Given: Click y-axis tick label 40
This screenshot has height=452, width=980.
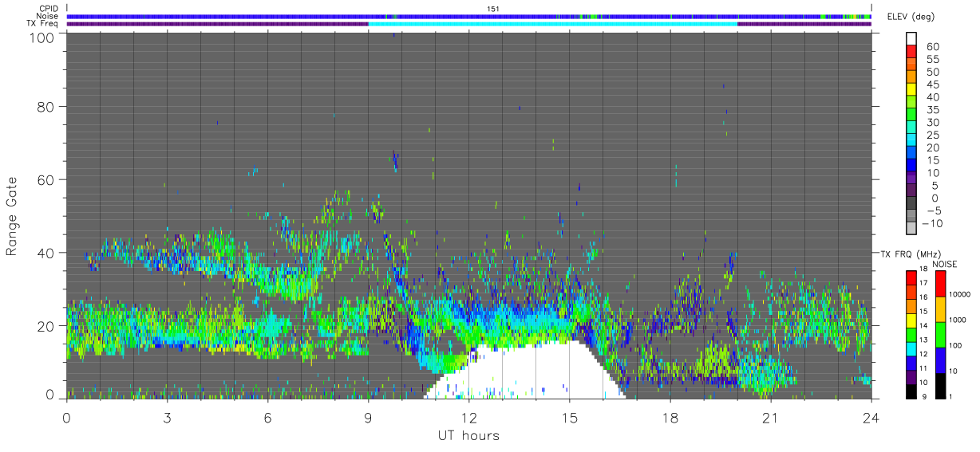Looking at the screenshot, I should (45, 253).
